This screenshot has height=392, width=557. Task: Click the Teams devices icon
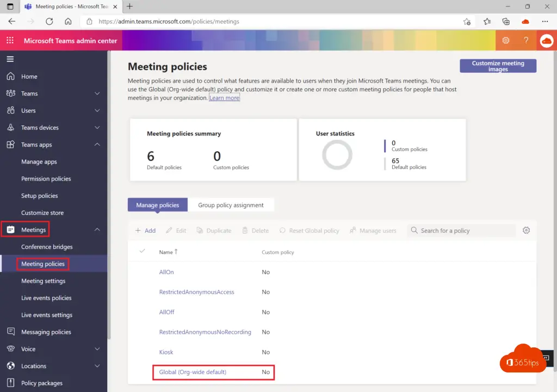pyautogui.click(x=11, y=127)
